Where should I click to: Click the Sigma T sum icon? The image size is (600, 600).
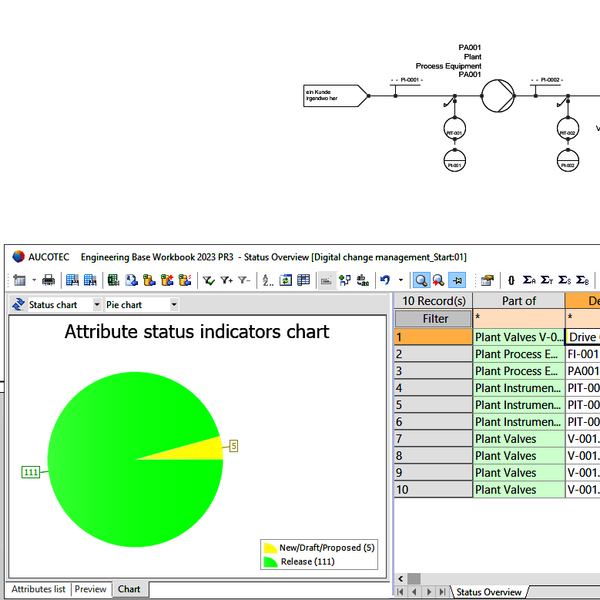point(547,281)
